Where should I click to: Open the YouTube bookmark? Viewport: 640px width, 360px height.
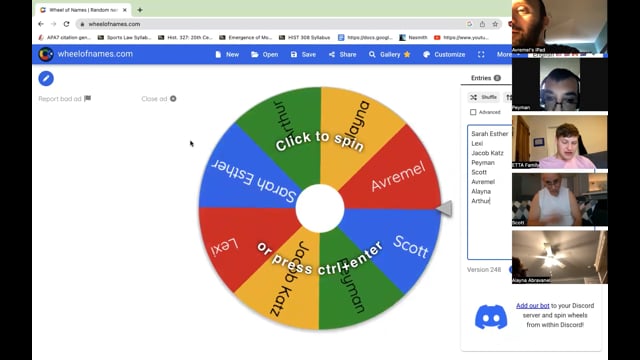pos(461,38)
